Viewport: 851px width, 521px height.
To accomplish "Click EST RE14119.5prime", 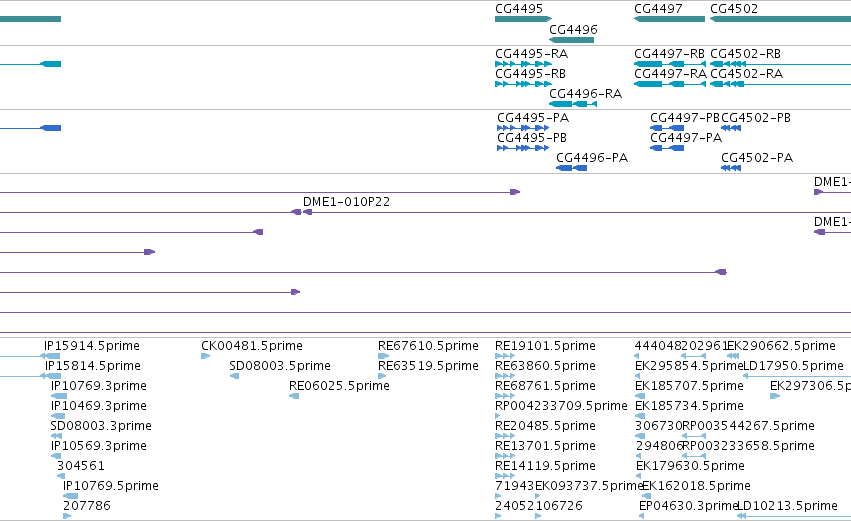I will pyautogui.click(x=545, y=466).
